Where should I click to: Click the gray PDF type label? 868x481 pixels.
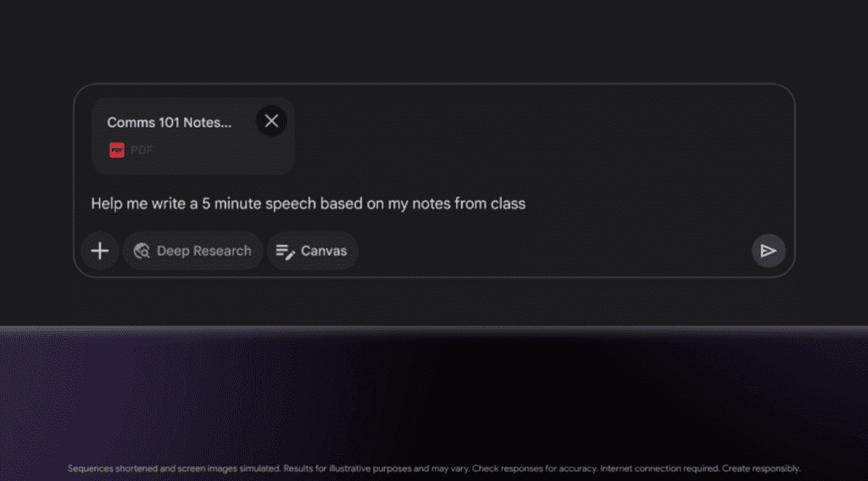point(142,151)
